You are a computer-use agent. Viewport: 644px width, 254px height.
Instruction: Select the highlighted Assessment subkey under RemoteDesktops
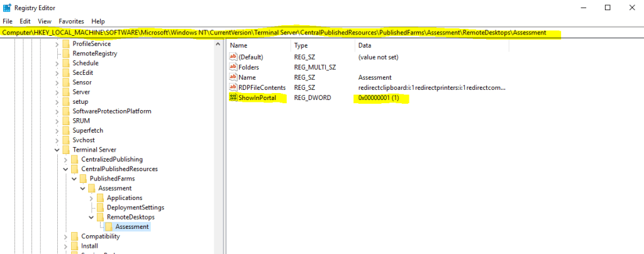132,226
